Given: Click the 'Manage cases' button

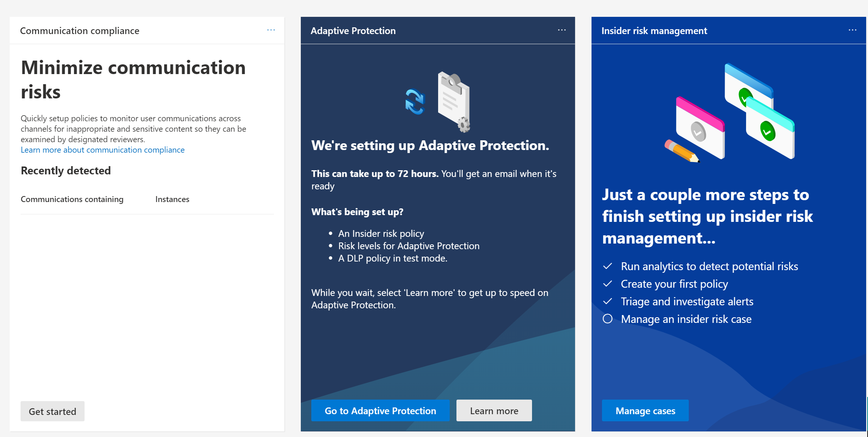Looking at the screenshot, I should point(645,410).
